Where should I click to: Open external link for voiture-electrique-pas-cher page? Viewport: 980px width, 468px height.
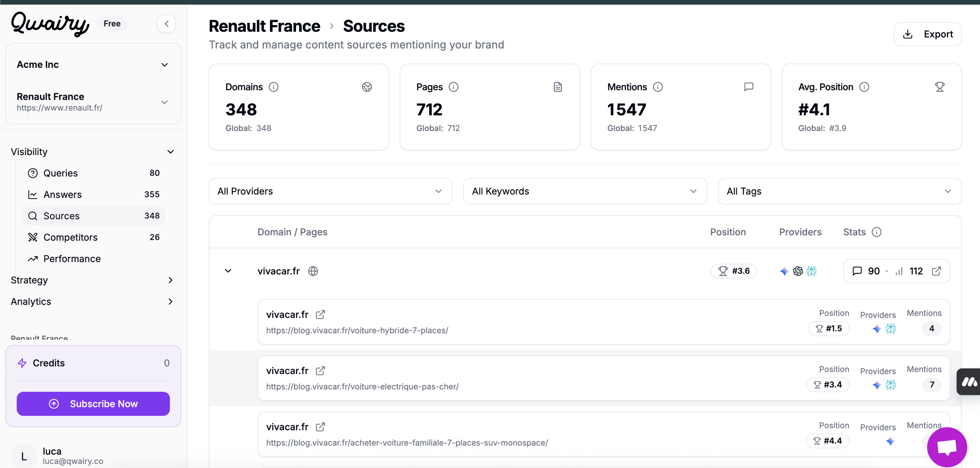pos(321,371)
